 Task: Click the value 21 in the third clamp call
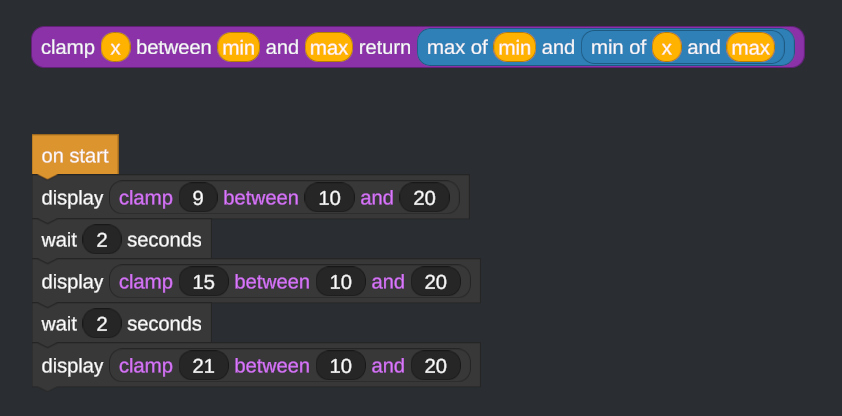(204, 366)
